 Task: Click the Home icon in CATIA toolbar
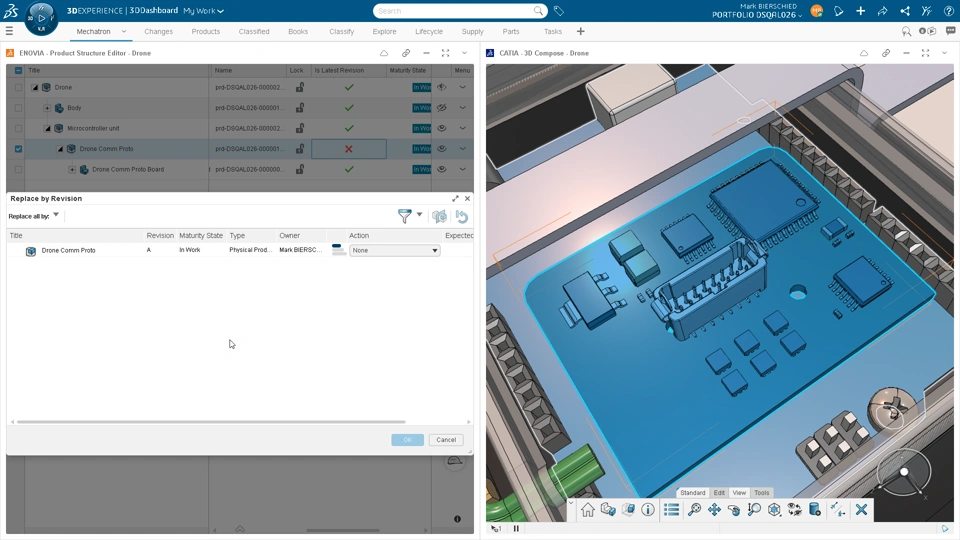pos(588,509)
